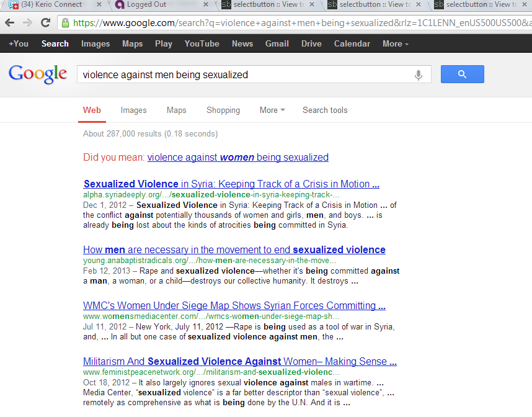Switch to the Images results tab

click(x=133, y=110)
